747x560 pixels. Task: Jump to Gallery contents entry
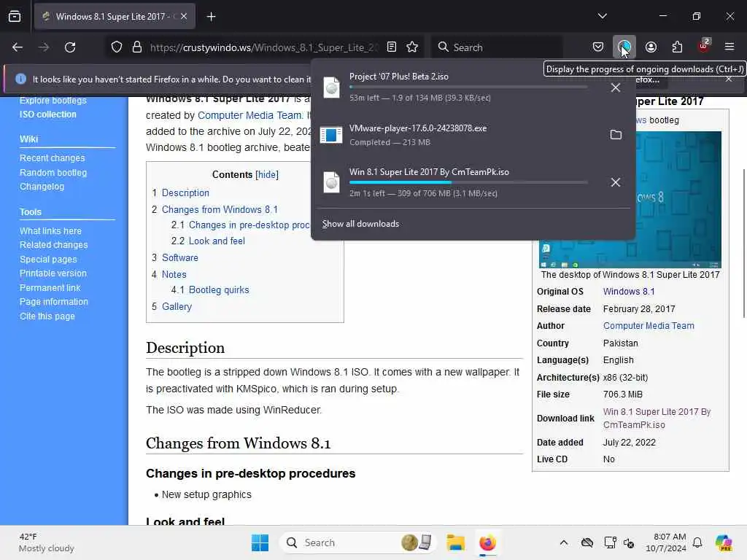pyautogui.click(x=177, y=307)
